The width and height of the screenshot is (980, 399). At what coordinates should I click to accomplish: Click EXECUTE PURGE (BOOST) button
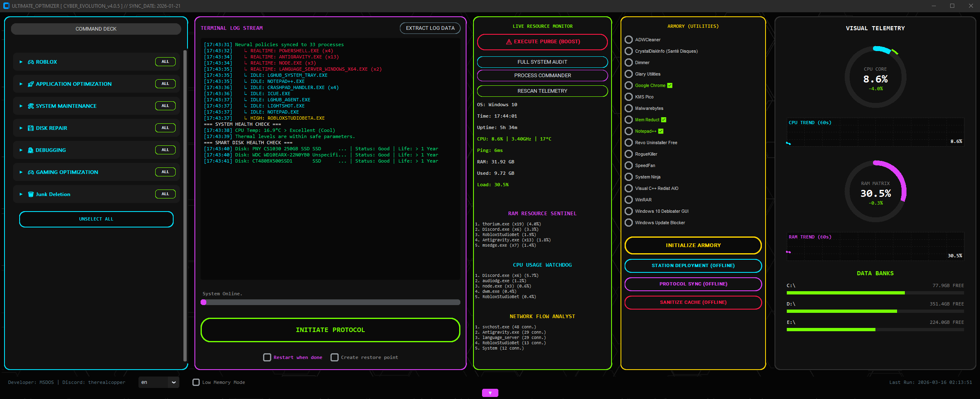(x=542, y=42)
